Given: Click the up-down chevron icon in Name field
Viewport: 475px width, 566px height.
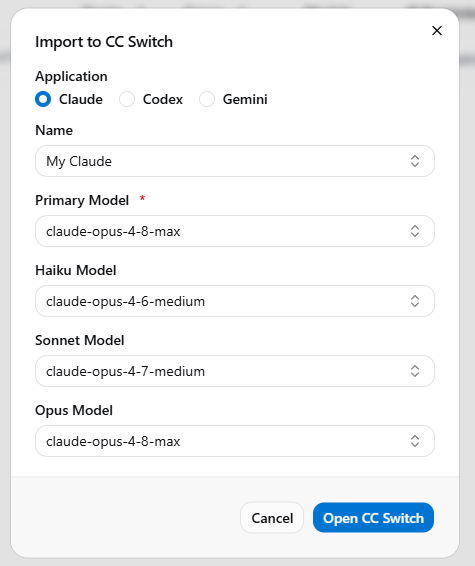Looking at the screenshot, I should click(415, 161).
